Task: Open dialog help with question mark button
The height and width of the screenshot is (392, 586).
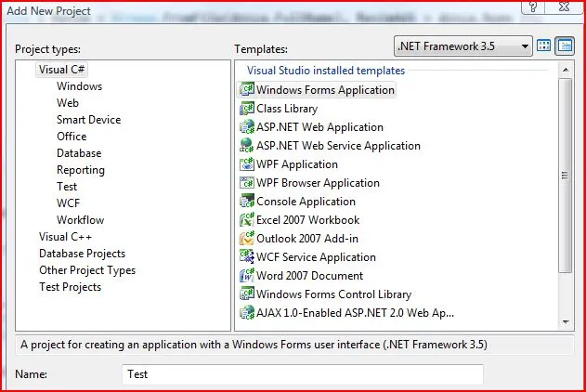Action: click(x=533, y=7)
